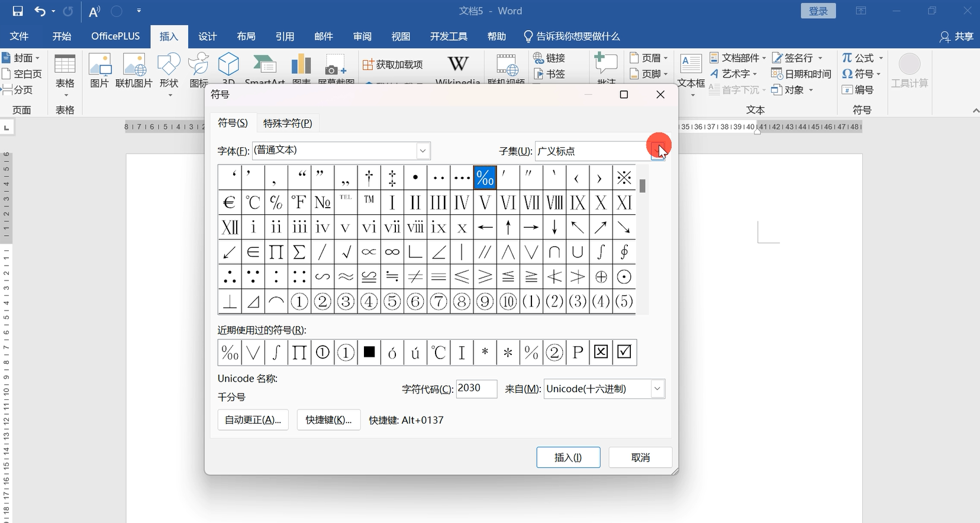The image size is (980, 523).
Task: Open the File (文件) menu
Action: 20,36
